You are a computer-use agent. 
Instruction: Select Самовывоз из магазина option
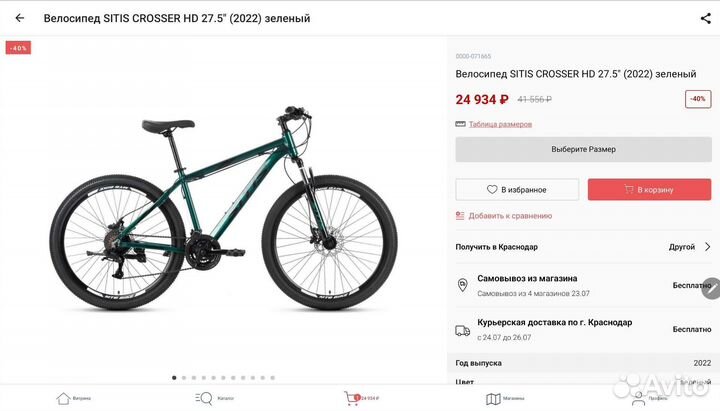[583, 285]
